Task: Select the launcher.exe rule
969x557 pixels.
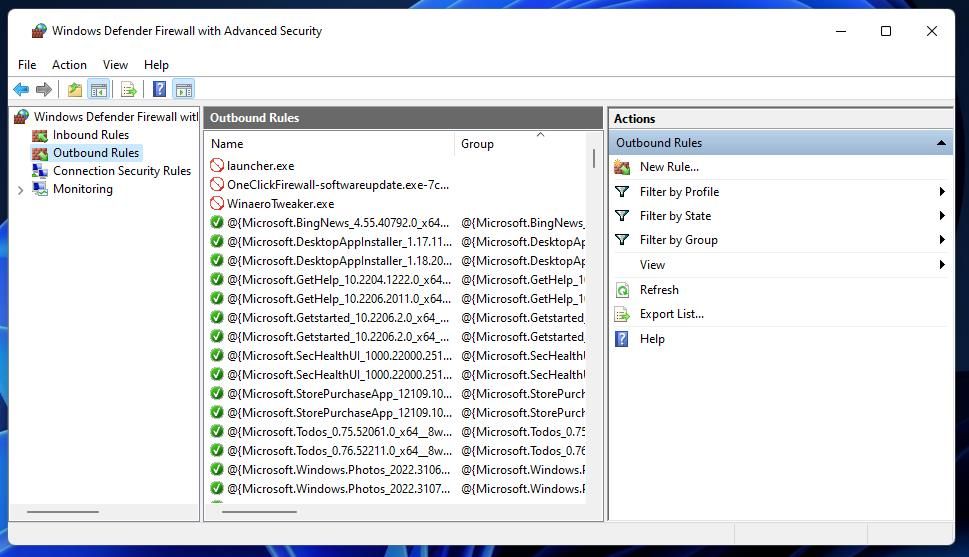Action: pos(260,166)
